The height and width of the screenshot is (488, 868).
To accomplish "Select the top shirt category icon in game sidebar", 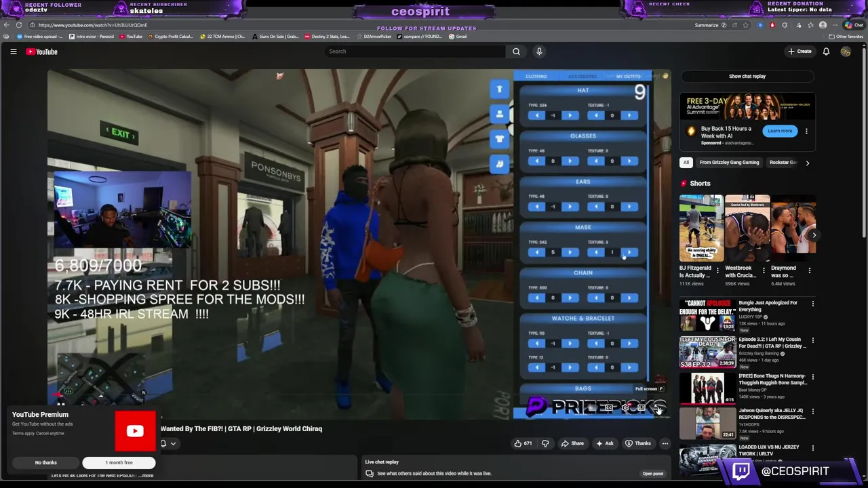I will click(x=500, y=89).
